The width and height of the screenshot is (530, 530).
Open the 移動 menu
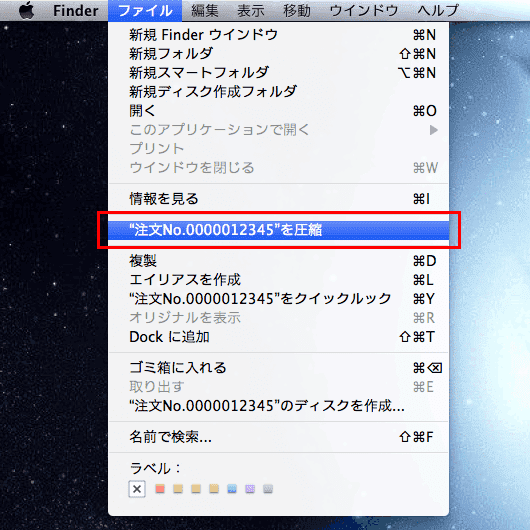point(297,10)
